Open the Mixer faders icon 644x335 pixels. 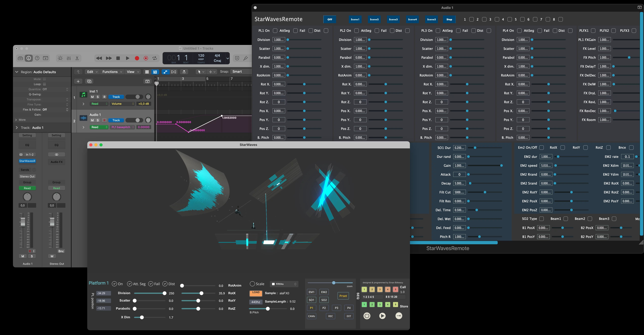(x=69, y=58)
